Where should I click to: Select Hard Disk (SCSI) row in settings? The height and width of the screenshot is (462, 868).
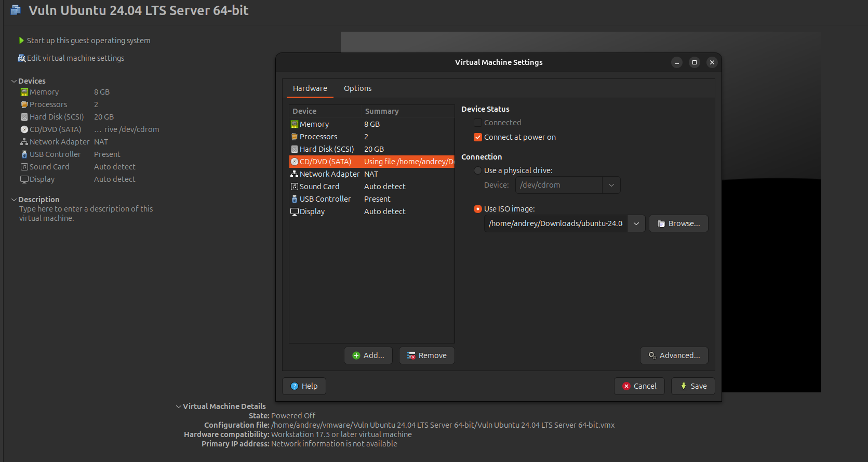click(372, 149)
